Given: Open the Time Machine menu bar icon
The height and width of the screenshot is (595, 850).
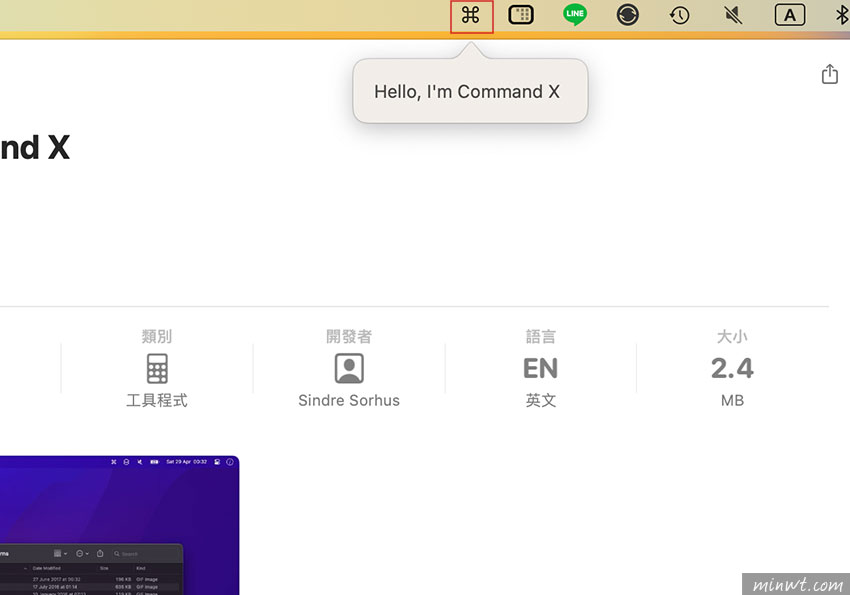Looking at the screenshot, I should 679,15.
